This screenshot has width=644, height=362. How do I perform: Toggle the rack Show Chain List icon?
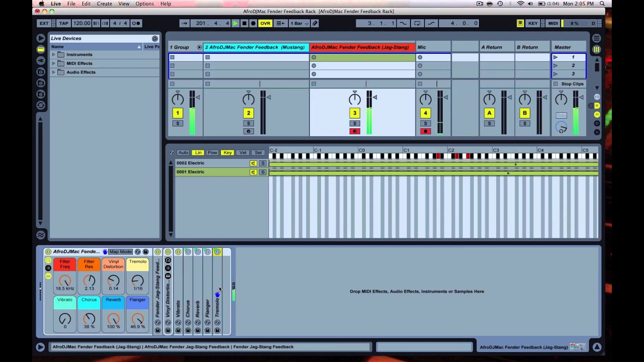coord(48,268)
